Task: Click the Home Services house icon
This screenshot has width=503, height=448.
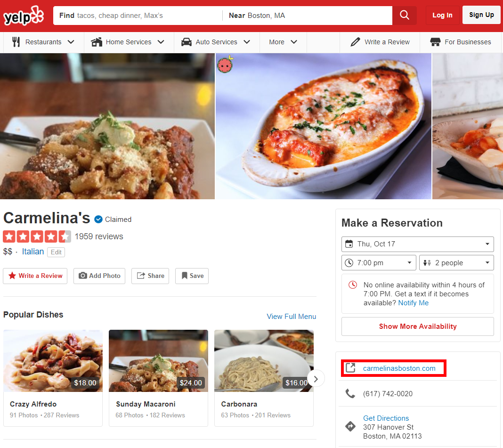Action: coord(97,42)
